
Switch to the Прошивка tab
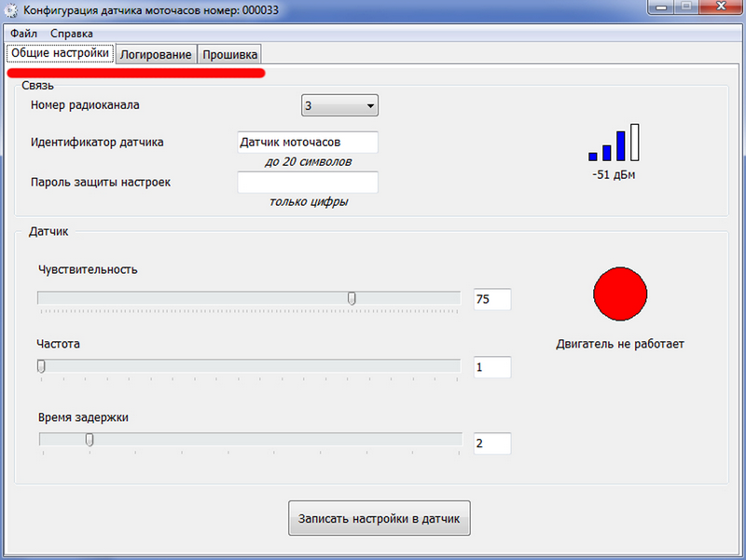[x=229, y=55]
